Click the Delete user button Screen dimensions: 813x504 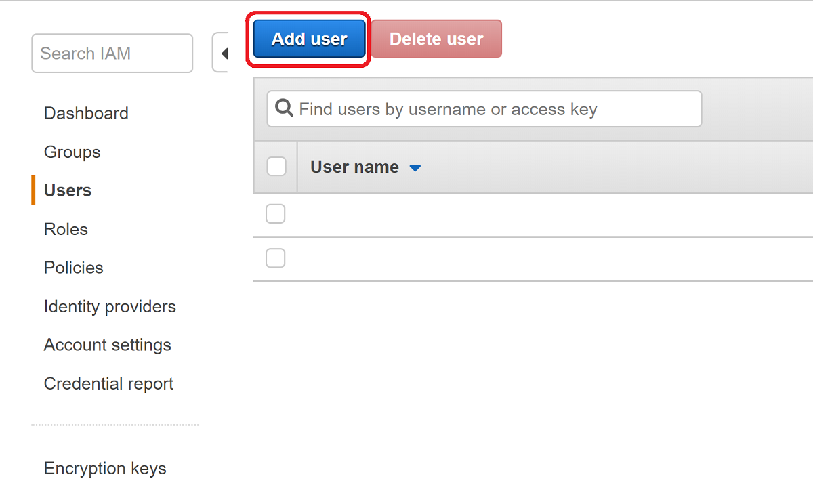(x=436, y=39)
